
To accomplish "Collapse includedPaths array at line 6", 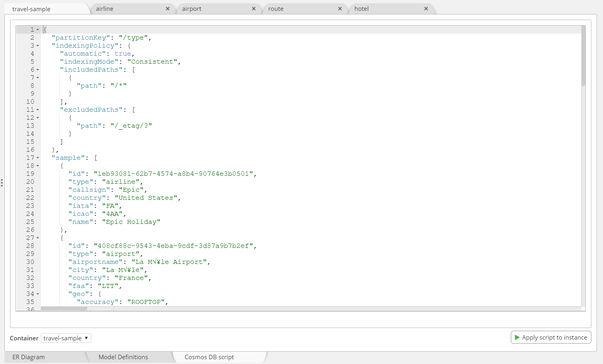I will coord(38,70).
